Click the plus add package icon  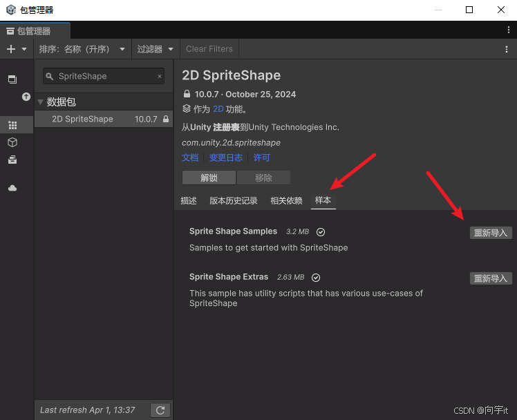pyautogui.click(x=11, y=49)
